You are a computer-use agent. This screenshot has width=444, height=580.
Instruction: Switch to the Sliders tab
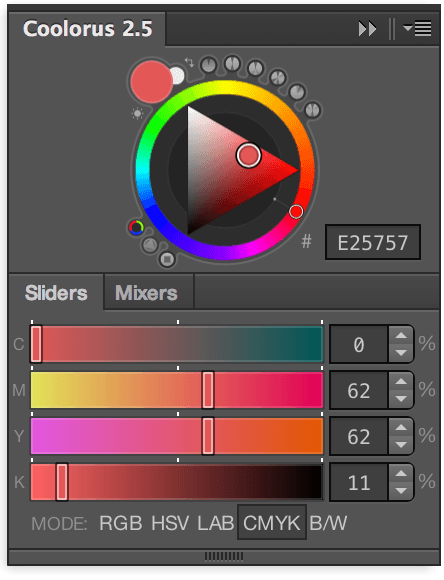click(x=56, y=293)
